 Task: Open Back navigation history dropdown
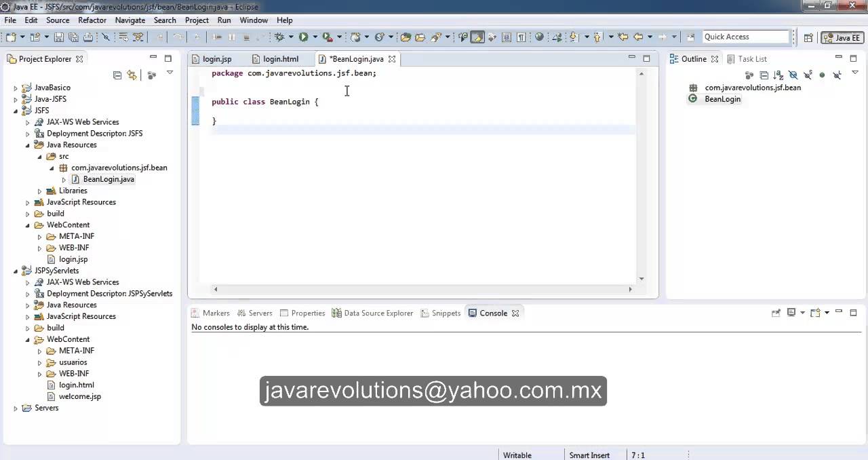(x=650, y=37)
